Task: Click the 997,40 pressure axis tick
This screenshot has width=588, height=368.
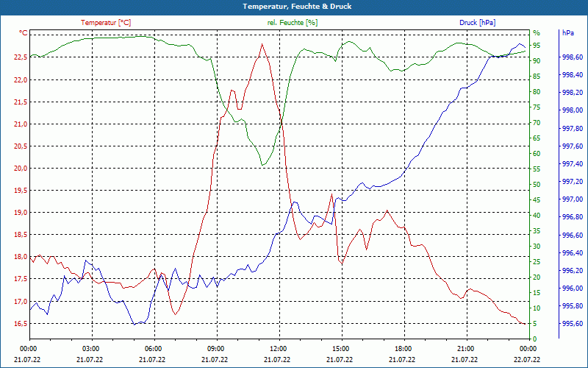Action: coord(573,163)
